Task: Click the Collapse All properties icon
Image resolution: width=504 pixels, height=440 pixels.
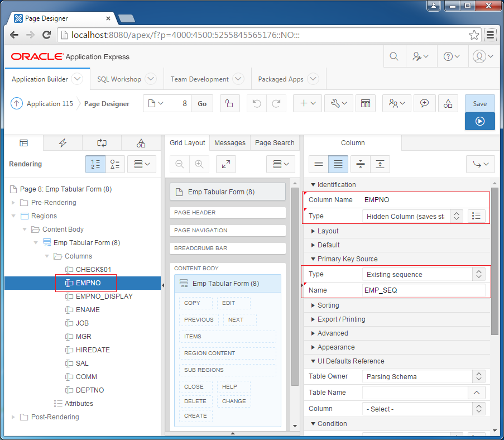Action: 361,164
